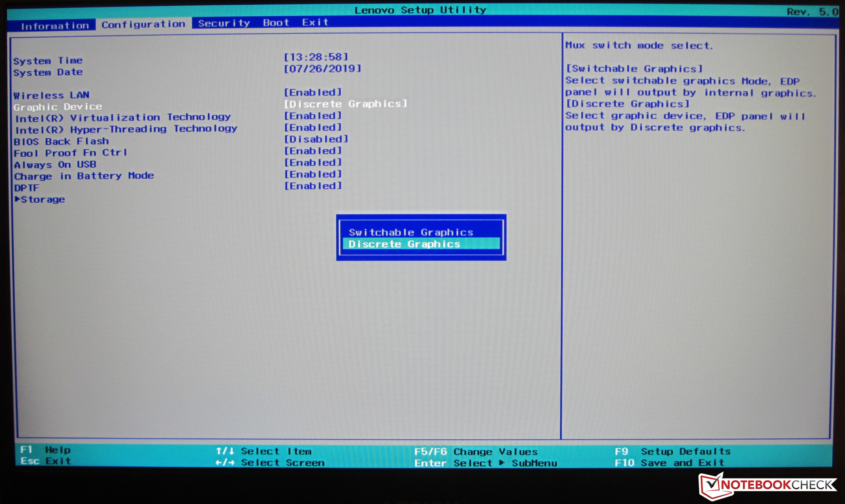The image size is (845, 504).
Task: Change BIOS Back Flash Disabled value
Action: (x=316, y=139)
